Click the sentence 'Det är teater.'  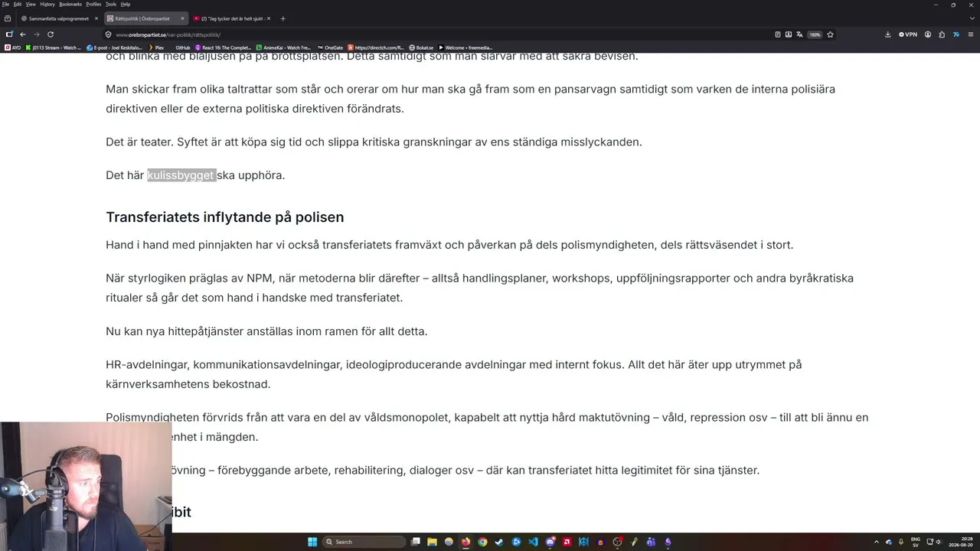click(x=139, y=142)
